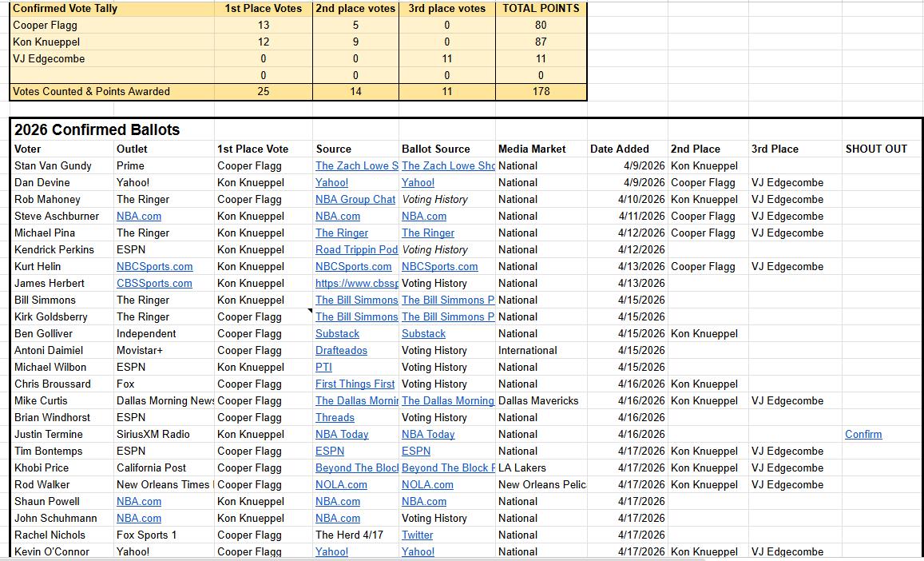924x561 pixels.
Task: Open the Road Trippin Pod link
Action: (x=356, y=249)
